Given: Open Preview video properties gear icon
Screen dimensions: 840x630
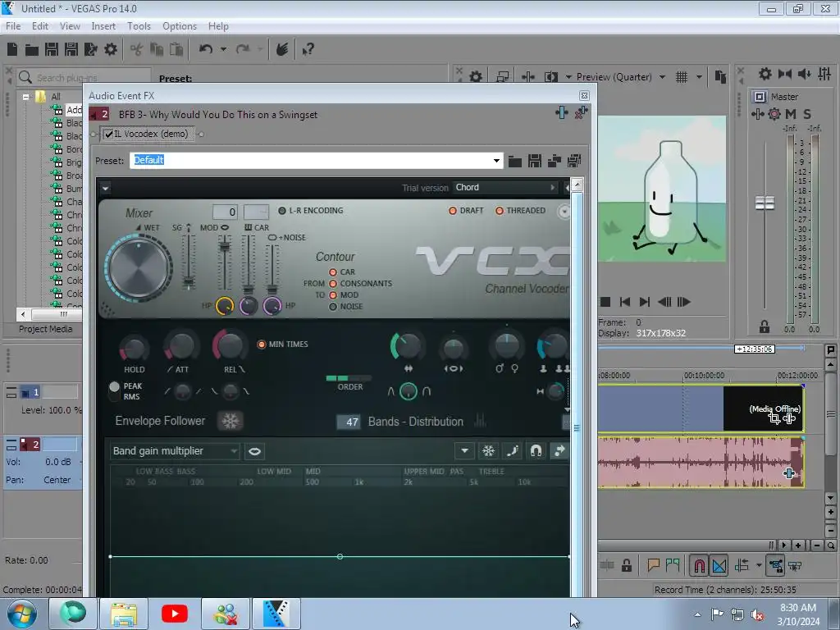Looking at the screenshot, I should coord(475,77).
